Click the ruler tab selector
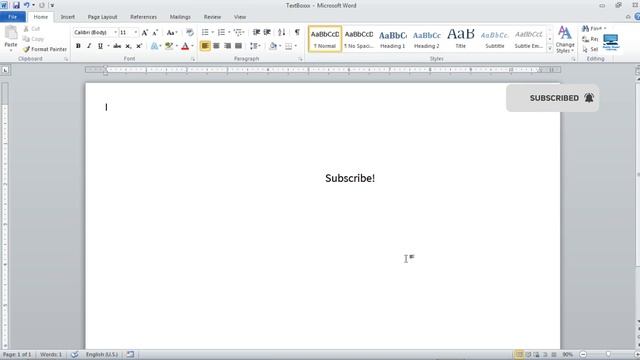 (5, 70)
